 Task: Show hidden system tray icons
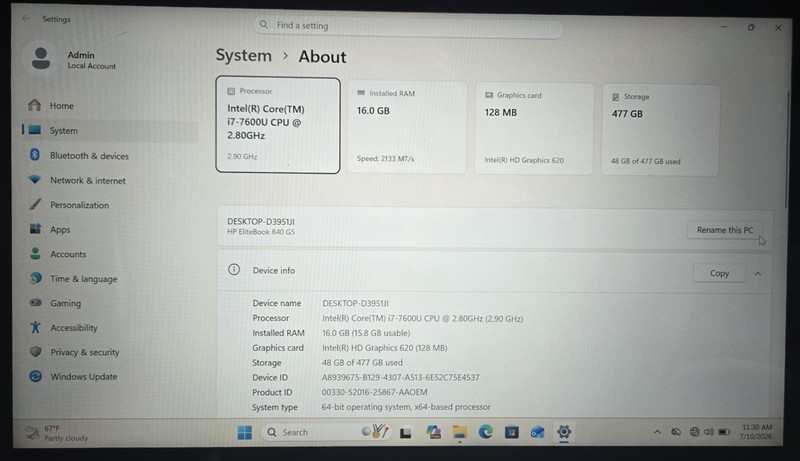(657, 432)
